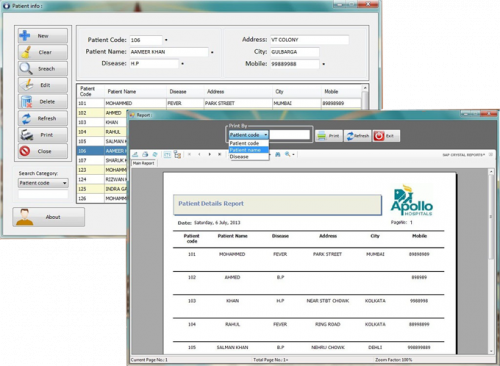Click the patient grid scroll up arrow

pos(365,88)
